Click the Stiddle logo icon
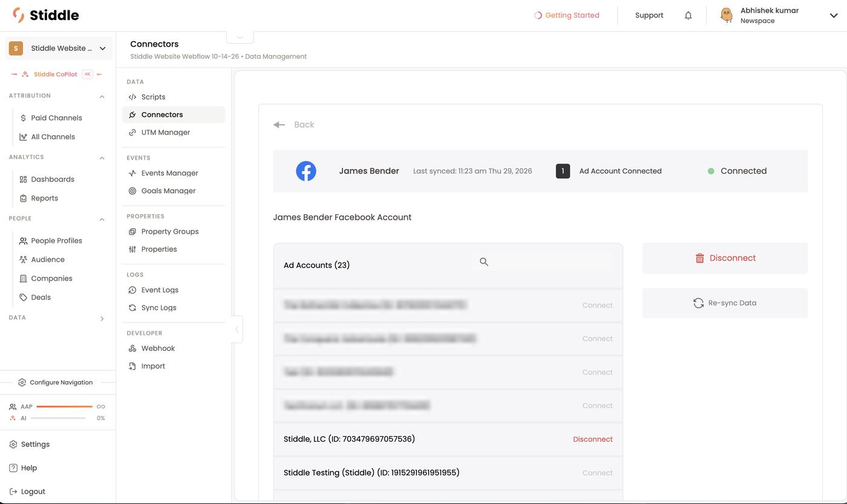Image resolution: width=847 pixels, height=504 pixels. click(x=18, y=15)
